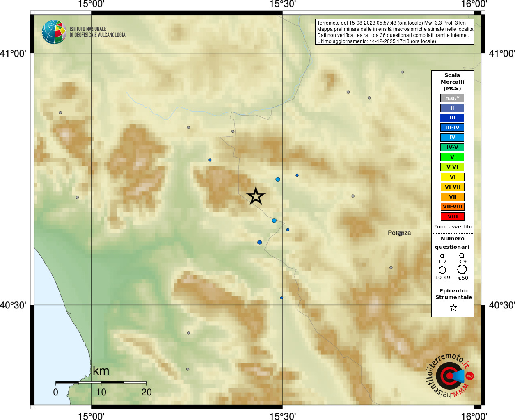Click the Potenza city label
Screen dimensions: 515x420
pyautogui.click(x=399, y=233)
